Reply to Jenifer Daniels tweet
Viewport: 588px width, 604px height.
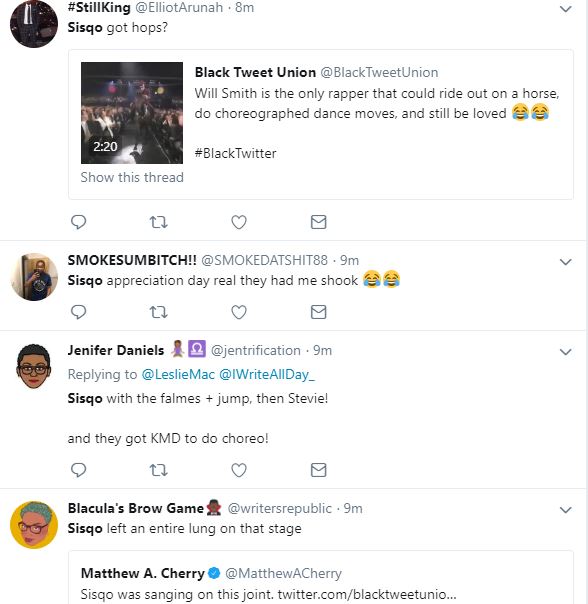(x=79, y=470)
